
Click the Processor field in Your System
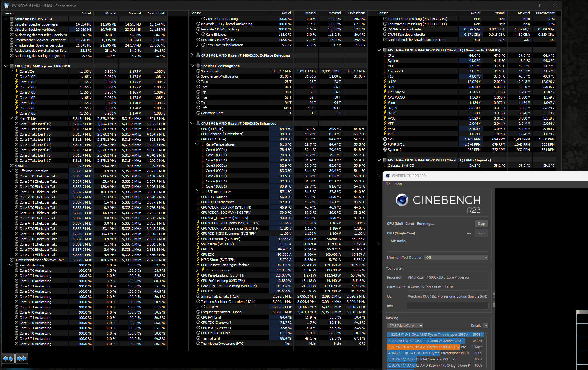point(447,277)
